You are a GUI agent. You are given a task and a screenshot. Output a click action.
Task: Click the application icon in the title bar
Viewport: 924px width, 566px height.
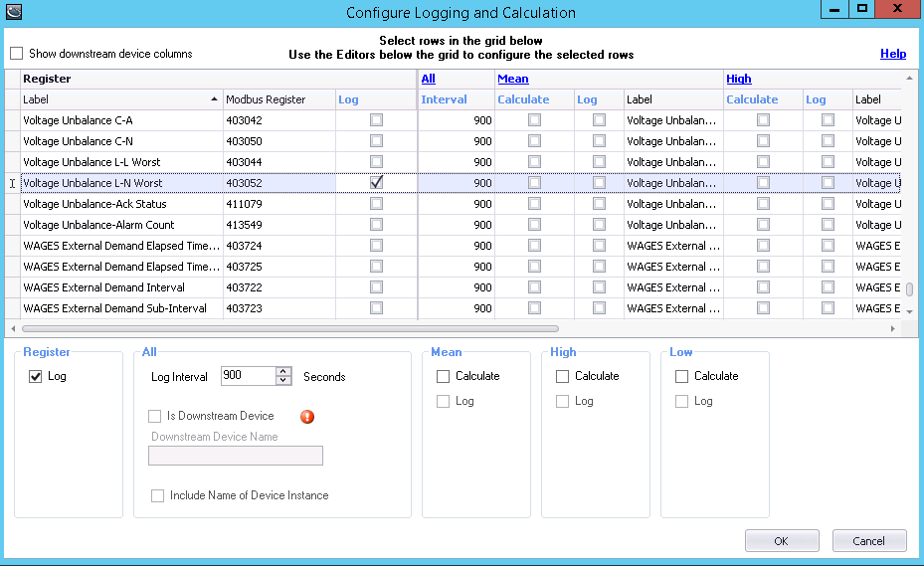pyautogui.click(x=14, y=12)
